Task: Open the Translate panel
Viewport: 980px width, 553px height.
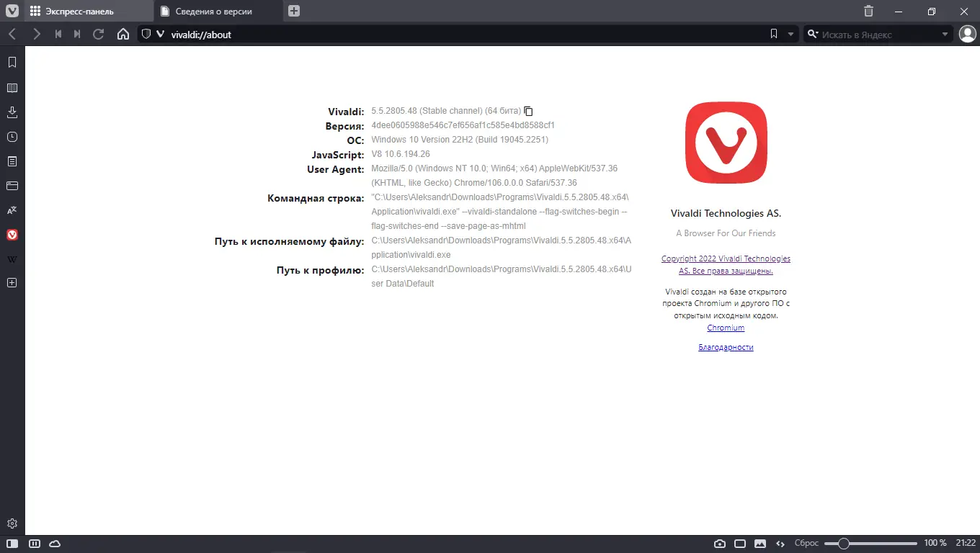Action: tap(12, 210)
